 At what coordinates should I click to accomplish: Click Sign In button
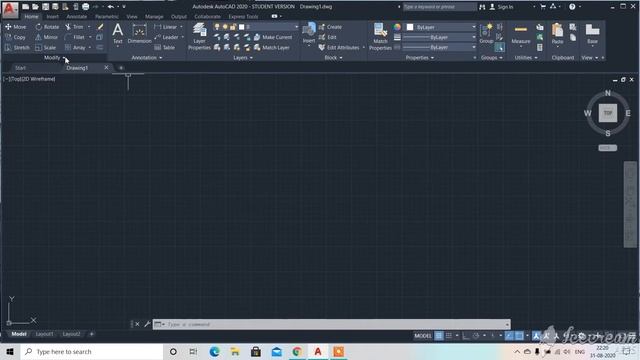pos(501,7)
